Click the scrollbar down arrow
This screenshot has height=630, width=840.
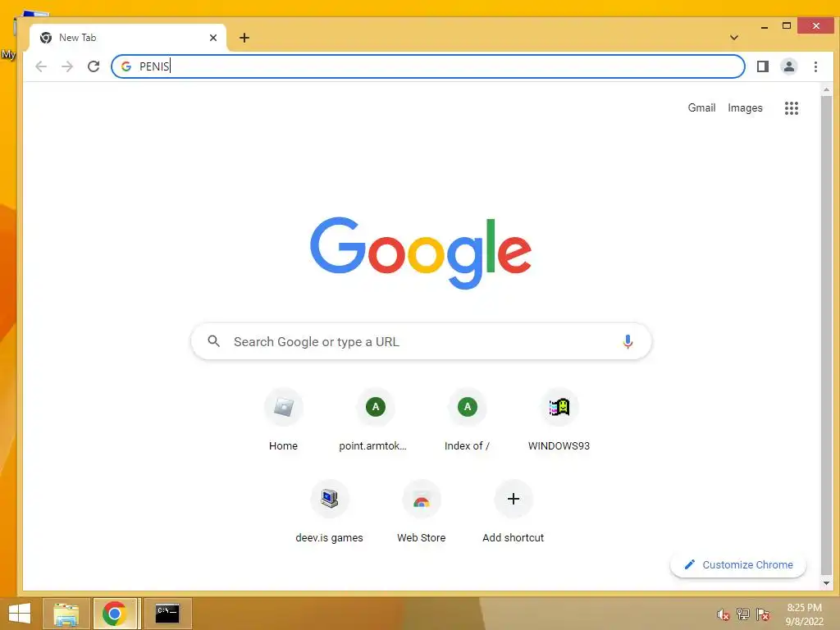(x=826, y=583)
